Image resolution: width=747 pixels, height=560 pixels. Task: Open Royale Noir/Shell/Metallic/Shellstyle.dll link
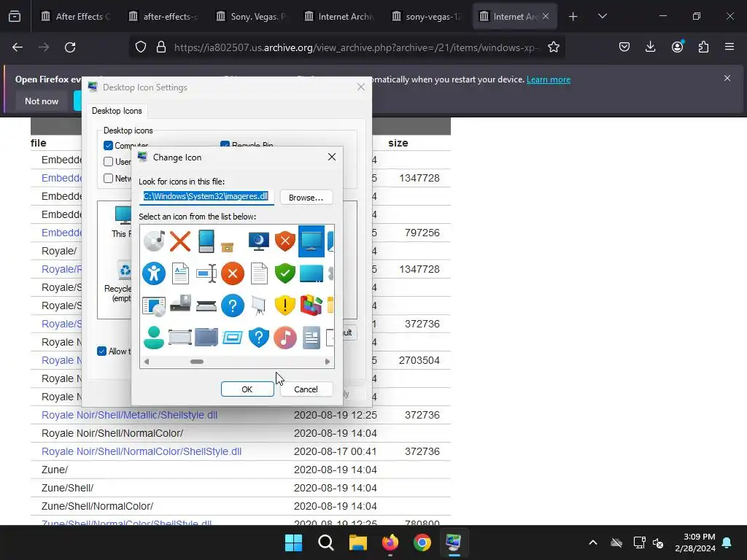129,415
